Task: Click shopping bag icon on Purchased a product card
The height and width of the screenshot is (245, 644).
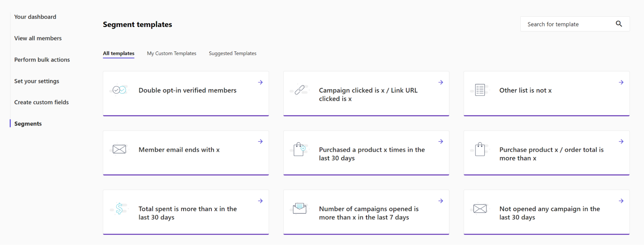Action: [x=300, y=149]
